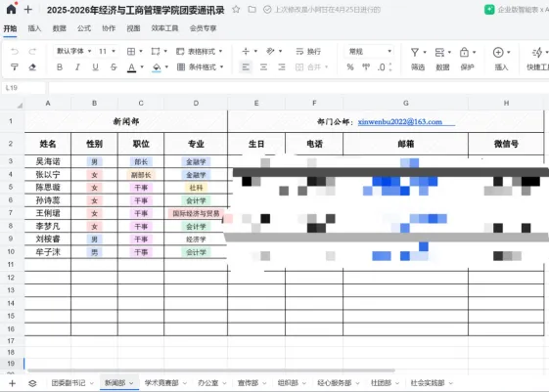
Task: Click the vertical alignment icon
Action: [246, 52]
